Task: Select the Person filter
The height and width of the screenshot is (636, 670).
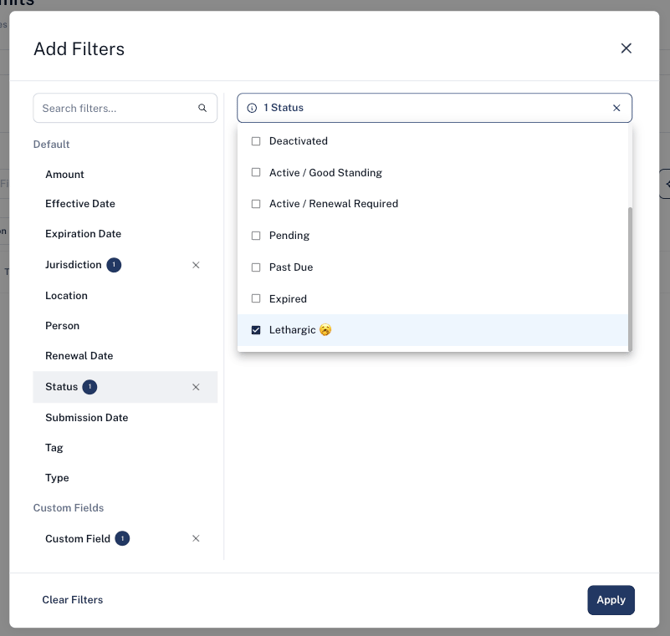Action: pos(62,326)
